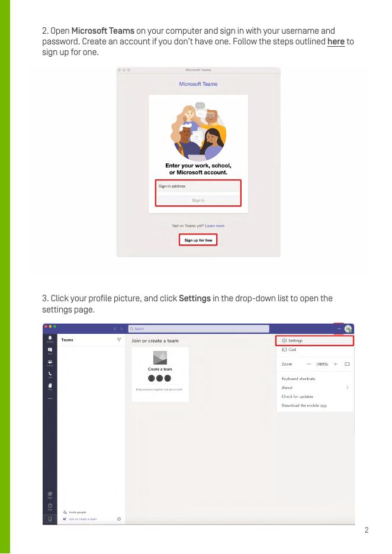Expand the About submenu chevron
The image size is (392, 554).
point(348,388)
